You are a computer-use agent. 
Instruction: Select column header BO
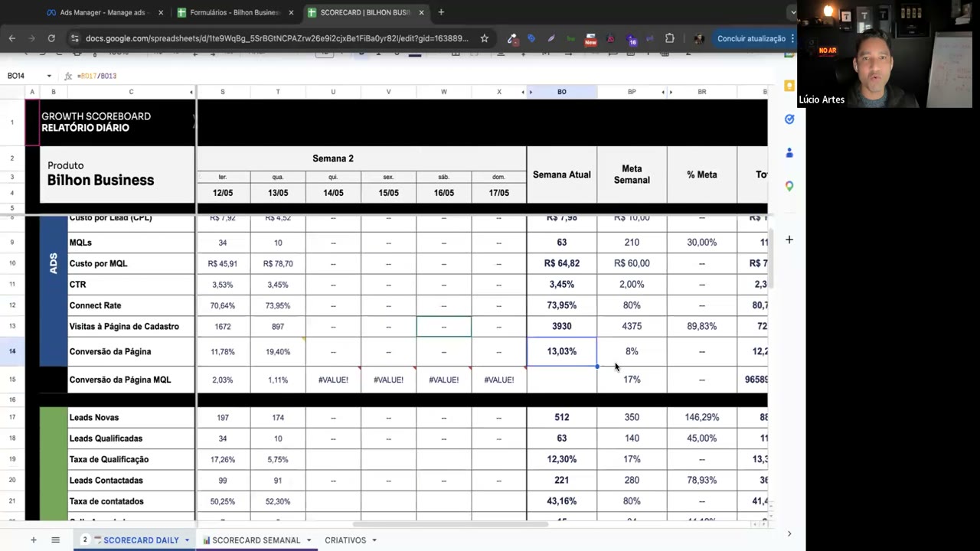click(562, 92)
